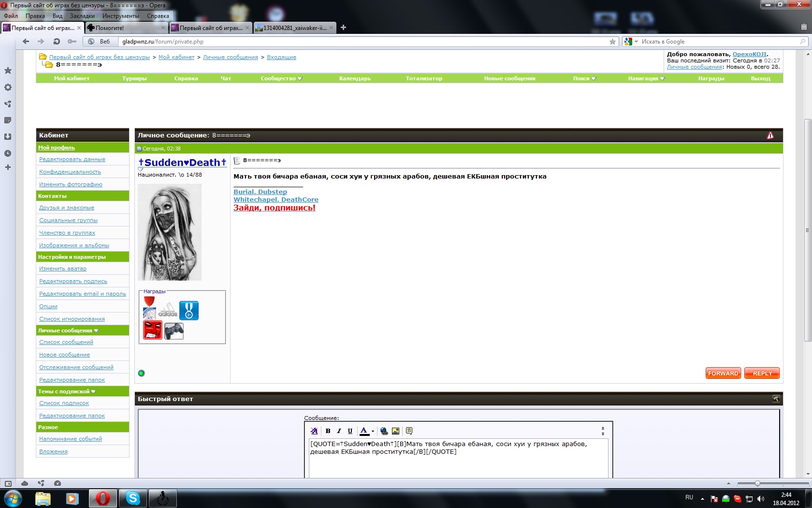Click the orange REPLY button
This screenshot has width=812, height=508.
tap(762, 373)
